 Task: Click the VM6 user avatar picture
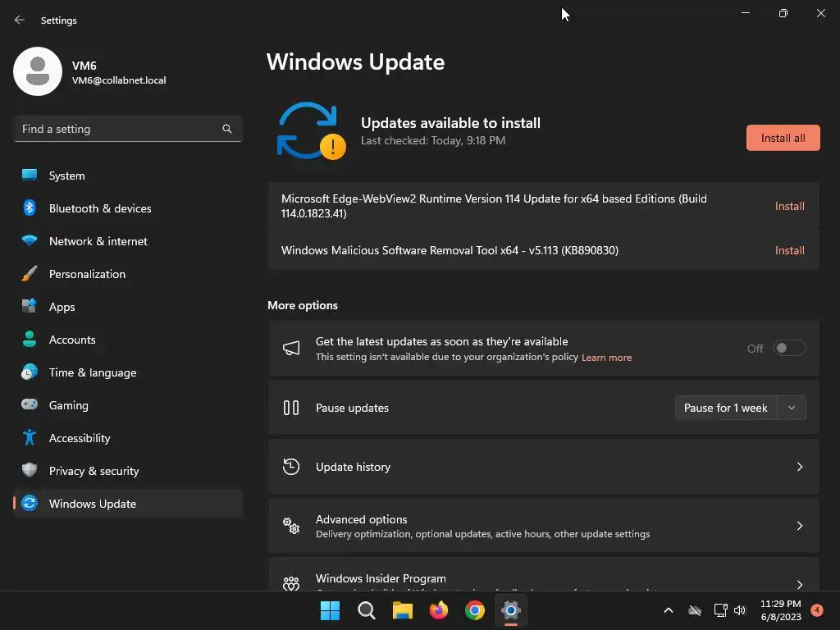coord(38,71)
